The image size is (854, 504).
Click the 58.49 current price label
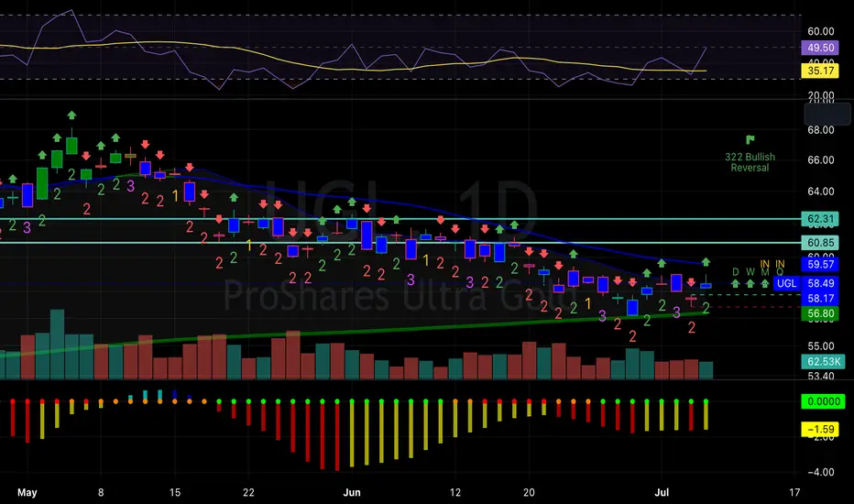820,283
